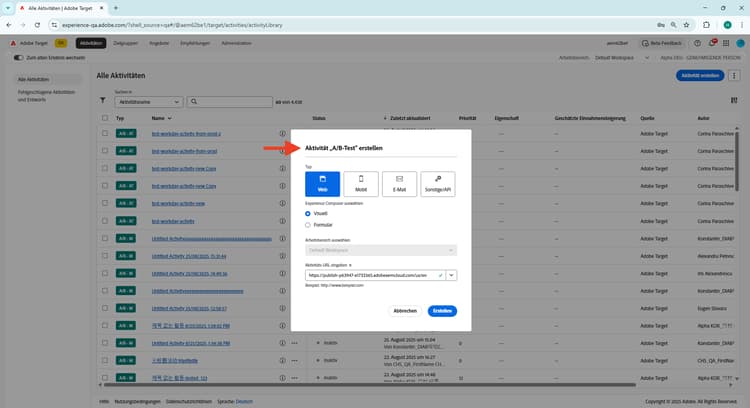Open the browser zoom magnifier icon

(x=673, y=25)
